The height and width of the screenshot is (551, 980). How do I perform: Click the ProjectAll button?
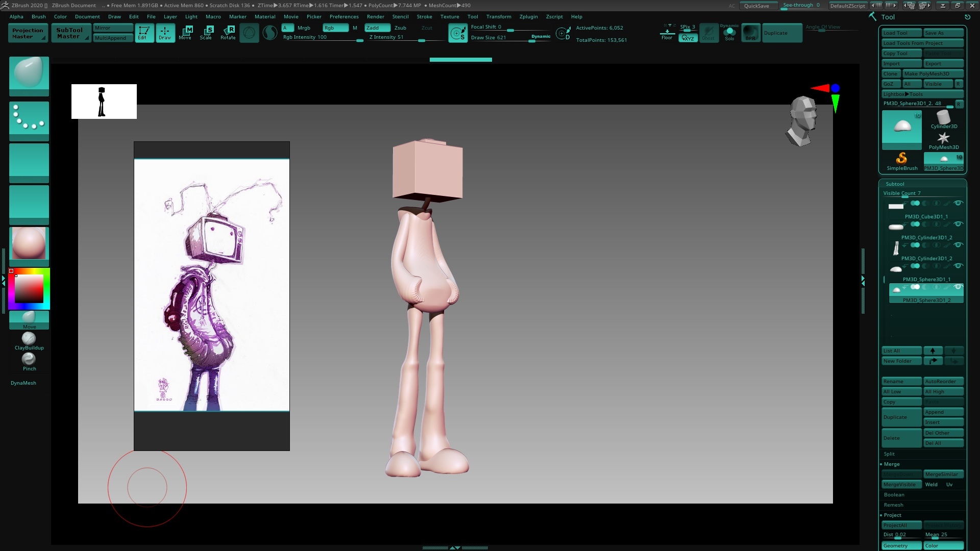tap(901, 525)
